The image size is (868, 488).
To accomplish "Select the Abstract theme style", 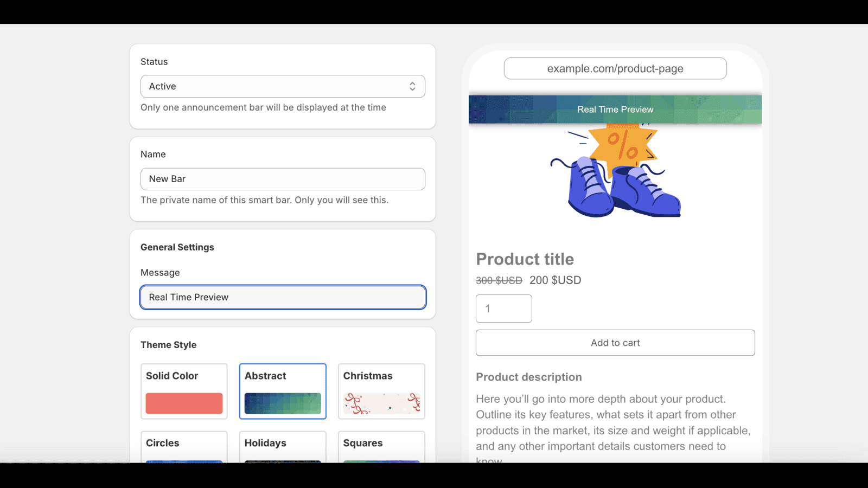I will [283, 391].
